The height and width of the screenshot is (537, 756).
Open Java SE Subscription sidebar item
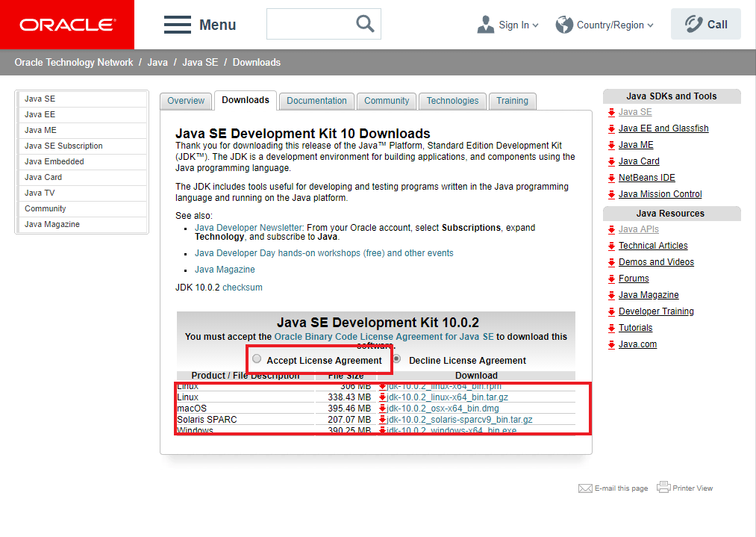(82, 146)
